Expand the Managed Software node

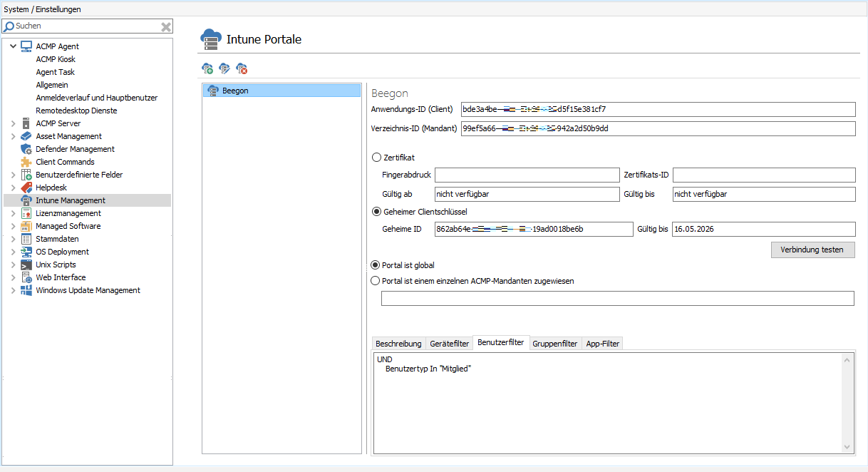point(13,226)
